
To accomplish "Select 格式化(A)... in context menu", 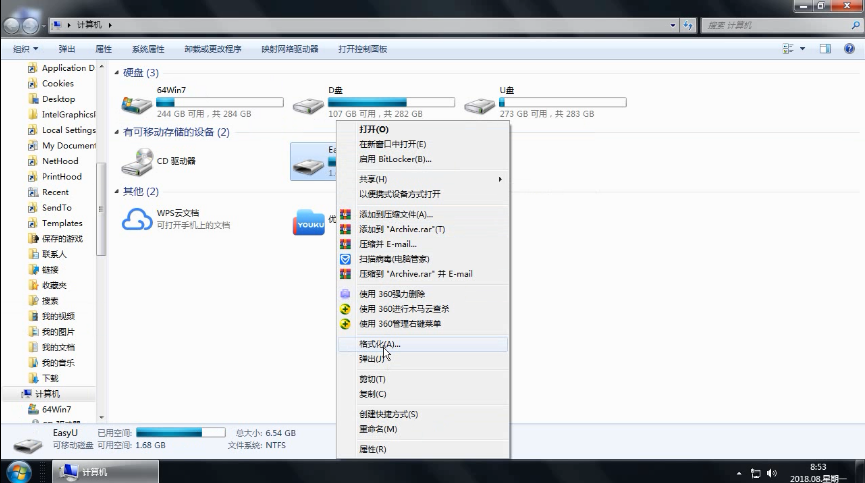I will coord(423,344).
